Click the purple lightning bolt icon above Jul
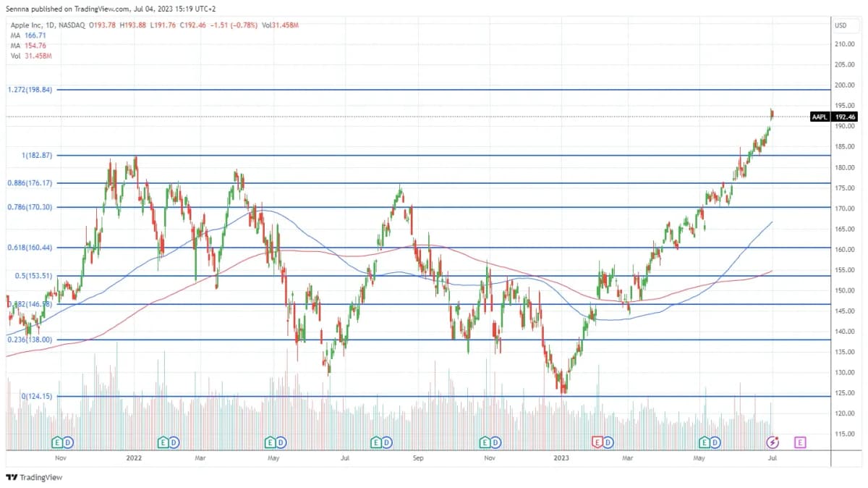The image size is (868, 488). pos(773,442)
